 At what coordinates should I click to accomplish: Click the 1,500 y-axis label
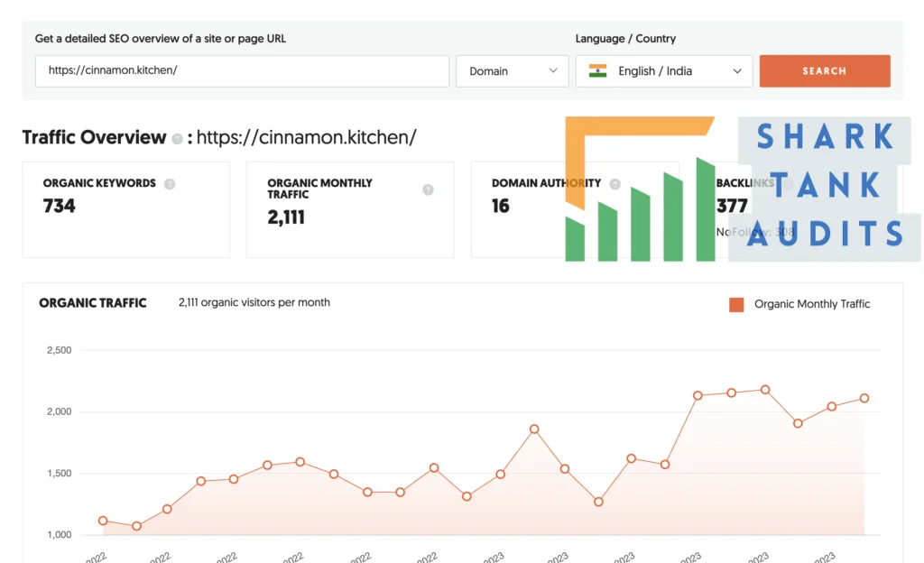pyautogui.click(x=59, y=473)
